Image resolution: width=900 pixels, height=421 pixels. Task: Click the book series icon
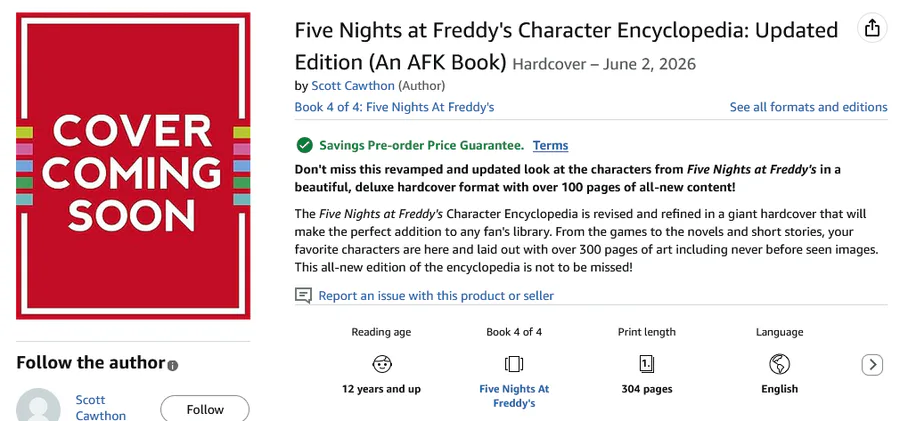[x=514, y=363]
